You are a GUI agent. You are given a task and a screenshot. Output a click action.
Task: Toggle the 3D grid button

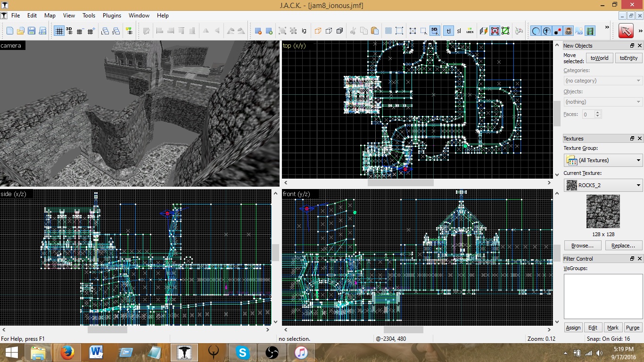tap(69, 31)
